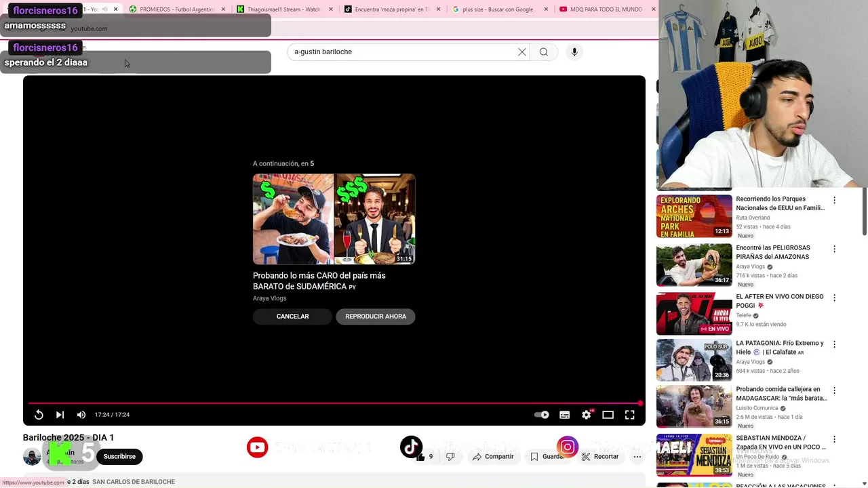Click Recortar clip button
This screenshot has height=488, width=868.
click(x=600, y=457)
